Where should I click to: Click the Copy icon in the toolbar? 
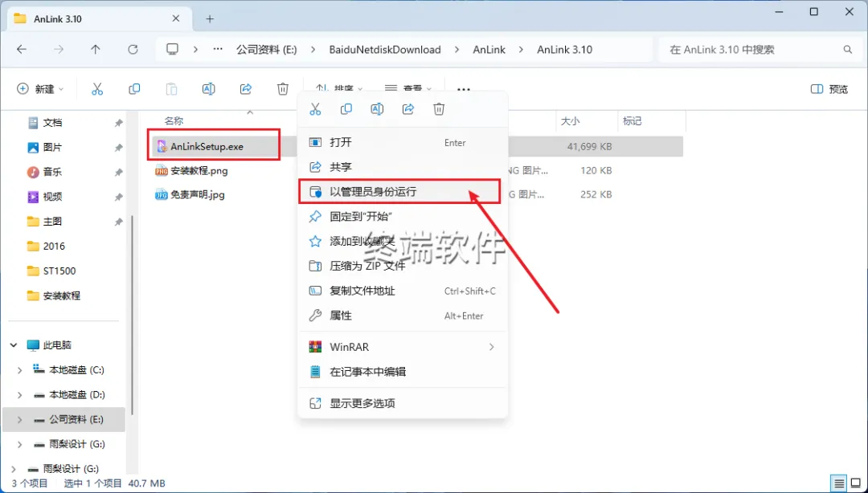pyautogui.click(x=134, y=88)
